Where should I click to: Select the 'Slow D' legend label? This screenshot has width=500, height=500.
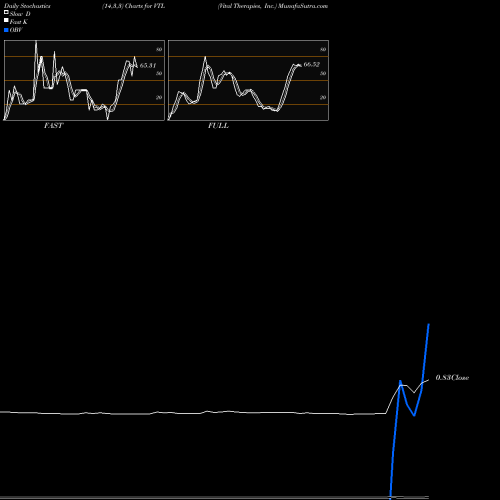20,14
